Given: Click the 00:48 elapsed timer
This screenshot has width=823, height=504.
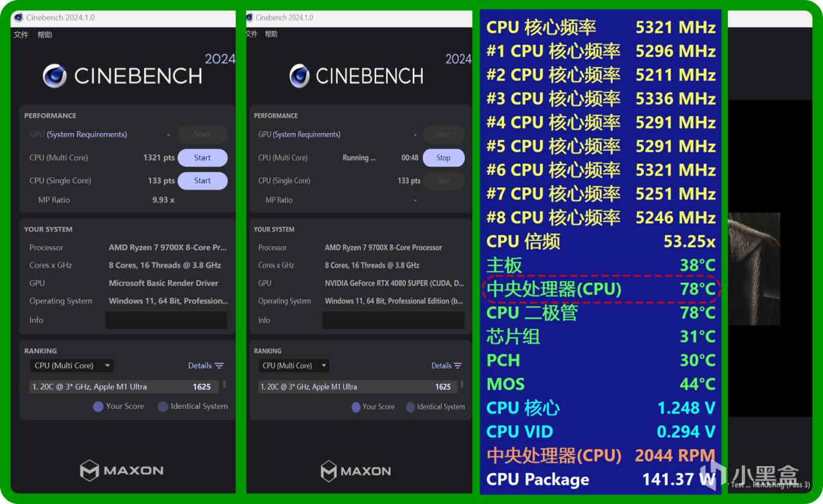Looking at the screenshot, I should click(x=410, y=157).
